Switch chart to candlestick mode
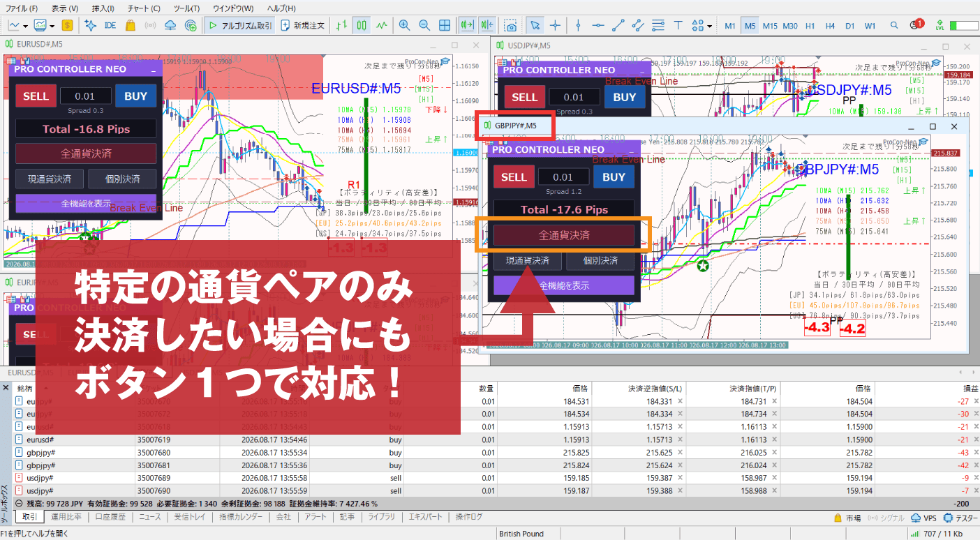This screenshot has height=540, width=980. [361, 26]
